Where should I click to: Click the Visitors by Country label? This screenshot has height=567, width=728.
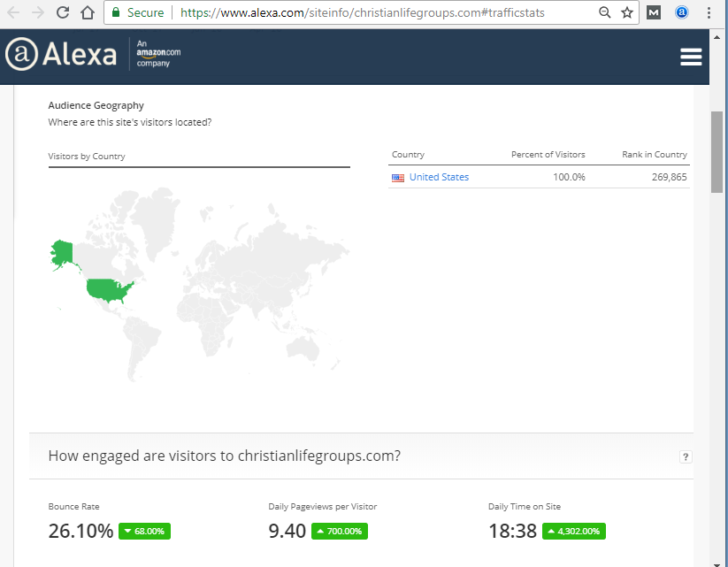click(87, 156)
